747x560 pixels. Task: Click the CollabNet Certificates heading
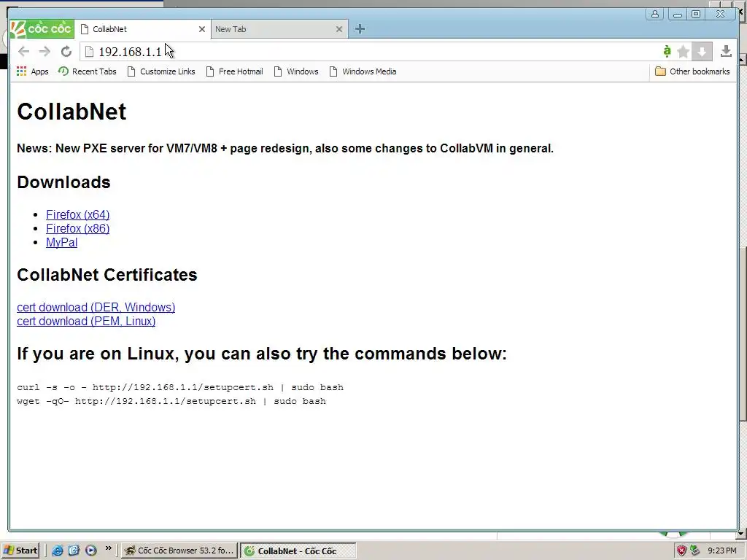tap(107, 275)
